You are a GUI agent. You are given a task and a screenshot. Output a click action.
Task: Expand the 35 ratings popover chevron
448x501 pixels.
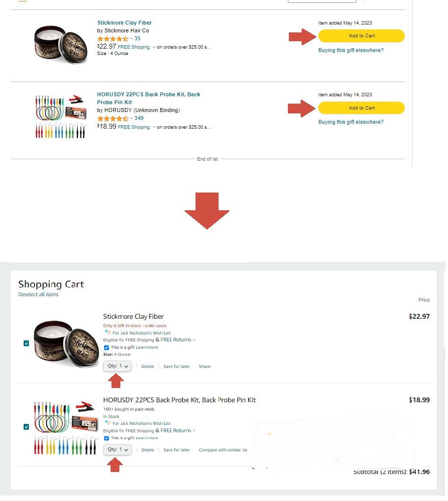pos(132,38)
